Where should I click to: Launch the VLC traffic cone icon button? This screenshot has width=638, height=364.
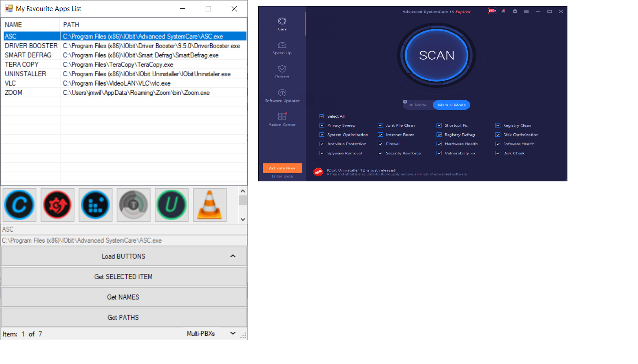tap(209, 205)
